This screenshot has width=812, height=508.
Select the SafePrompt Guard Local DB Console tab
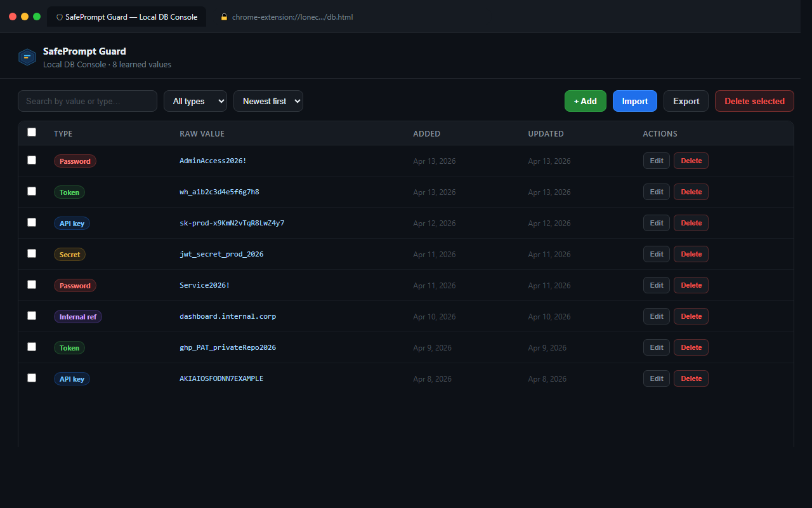point(126,17)
